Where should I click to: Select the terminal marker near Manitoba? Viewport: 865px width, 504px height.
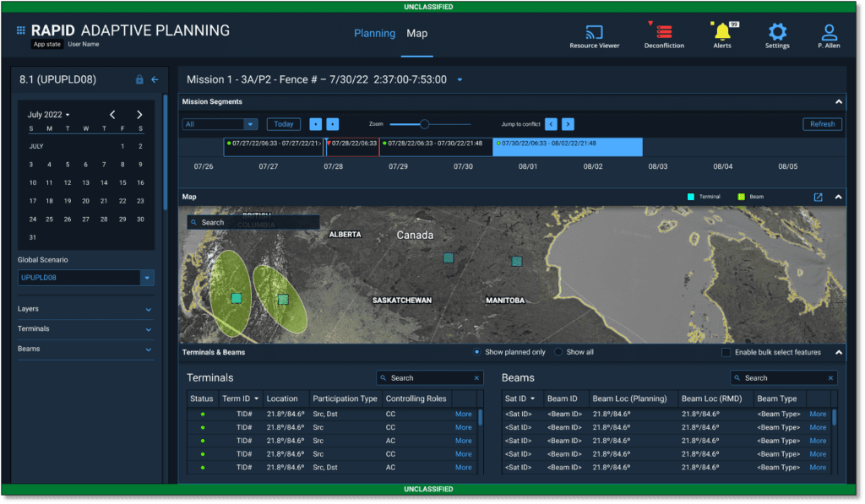(x=516, y=262)
